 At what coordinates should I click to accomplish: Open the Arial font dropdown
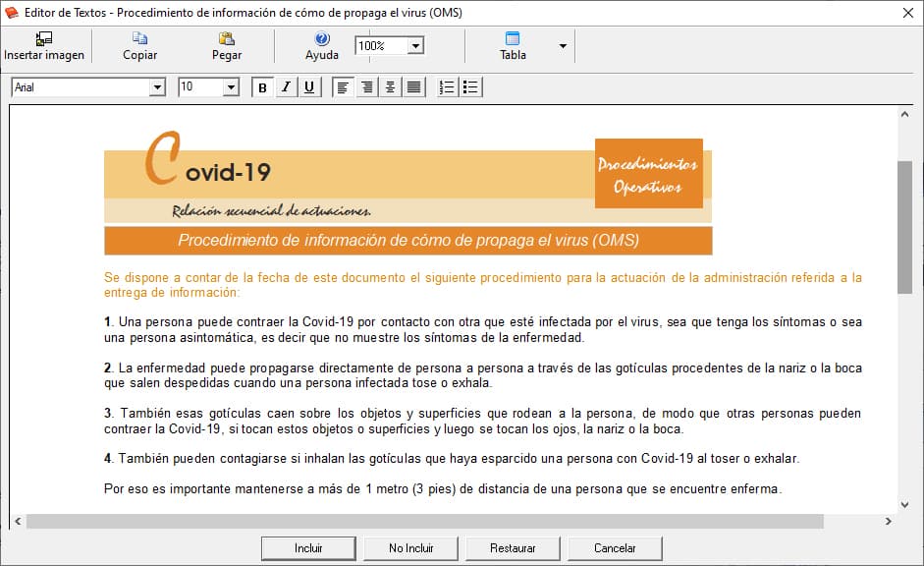157,87
